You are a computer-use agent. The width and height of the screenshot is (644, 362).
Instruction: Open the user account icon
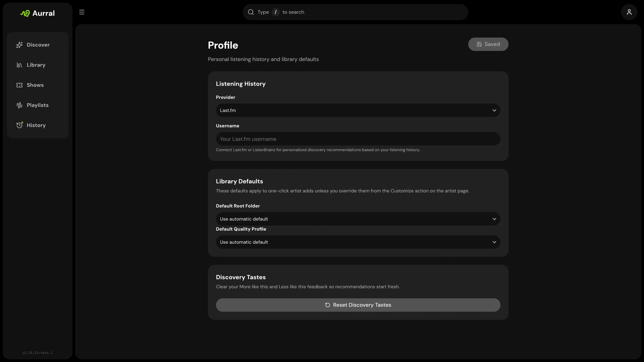pos(629,12)
